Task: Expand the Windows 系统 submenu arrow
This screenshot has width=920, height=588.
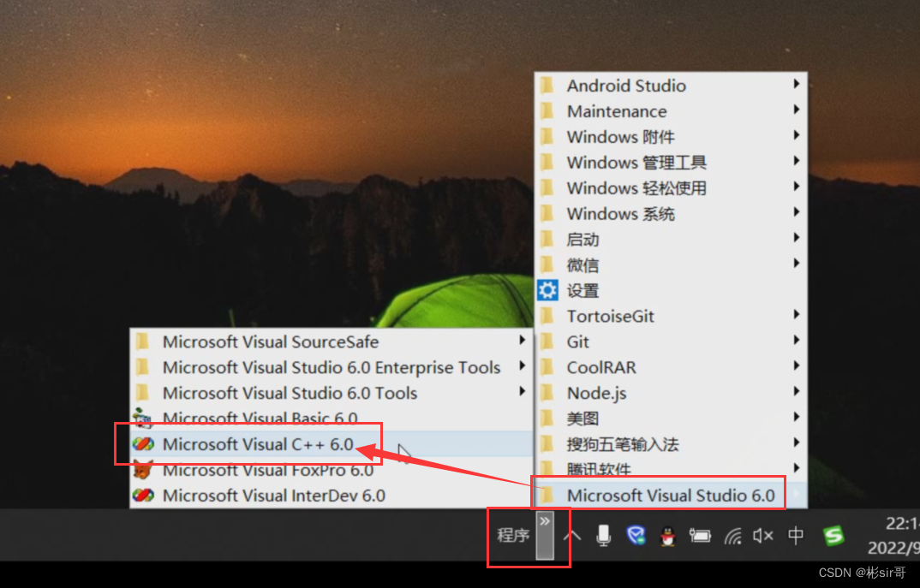Action: (x=796, y=212)
